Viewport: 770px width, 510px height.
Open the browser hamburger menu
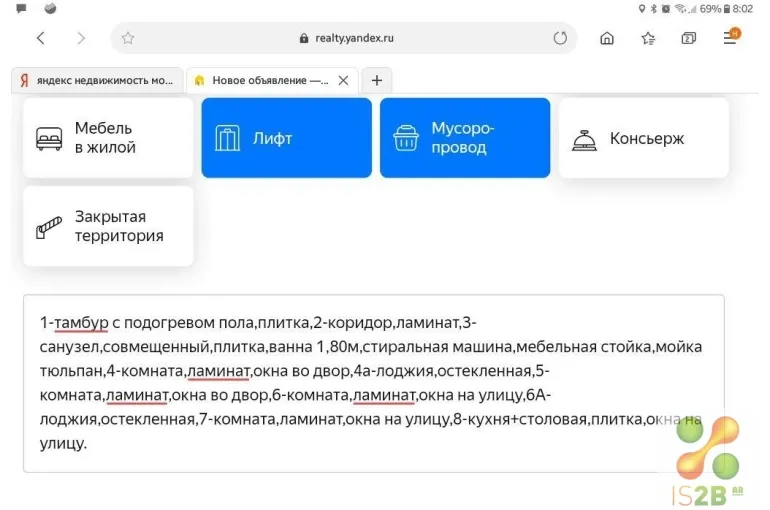click(731, 38)
